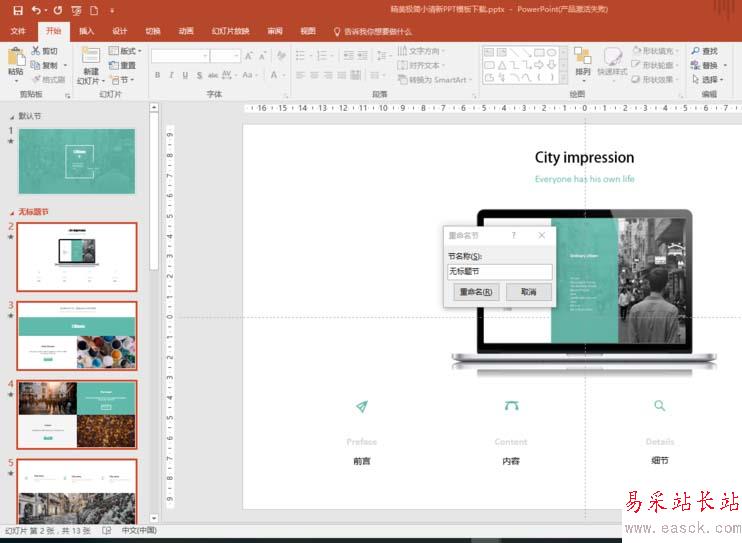Align text right

[328, 75]
